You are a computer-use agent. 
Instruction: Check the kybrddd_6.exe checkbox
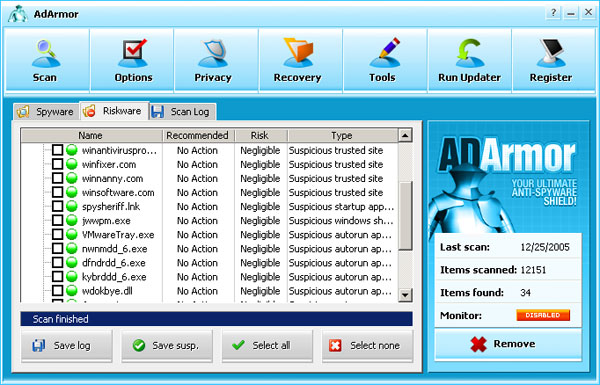[57, 276]
